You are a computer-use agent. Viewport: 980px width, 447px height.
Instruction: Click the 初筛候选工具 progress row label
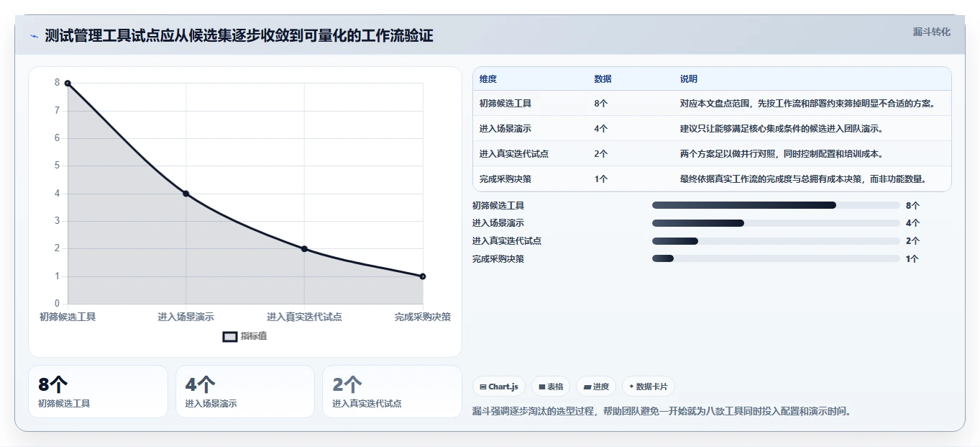pyautogui.click(x=498, y=205)
